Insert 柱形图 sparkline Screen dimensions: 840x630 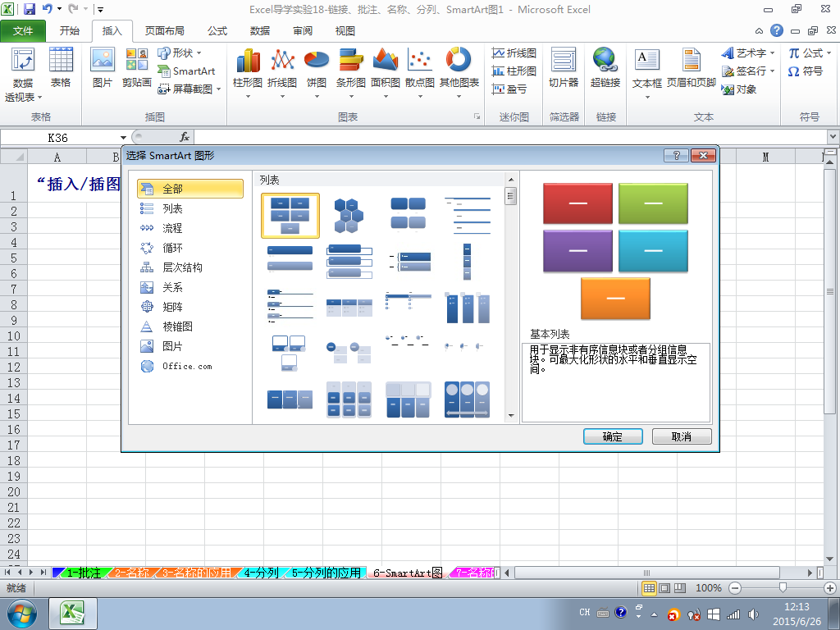click(x=514, y=71)
